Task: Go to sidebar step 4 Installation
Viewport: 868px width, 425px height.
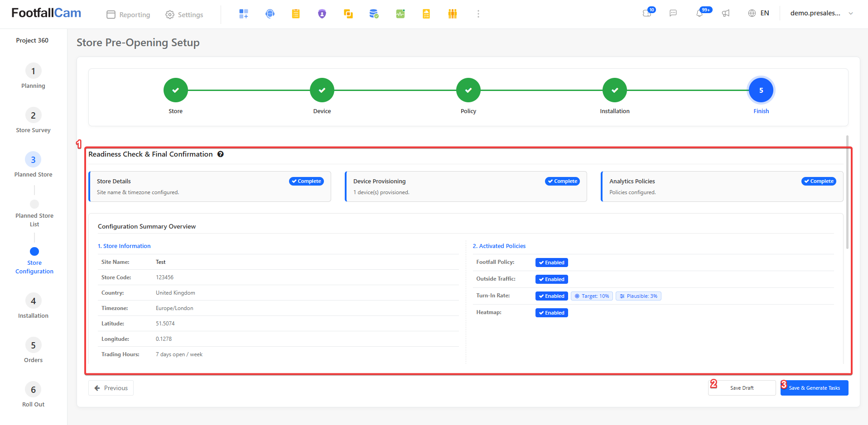Action: click(33, 306)
